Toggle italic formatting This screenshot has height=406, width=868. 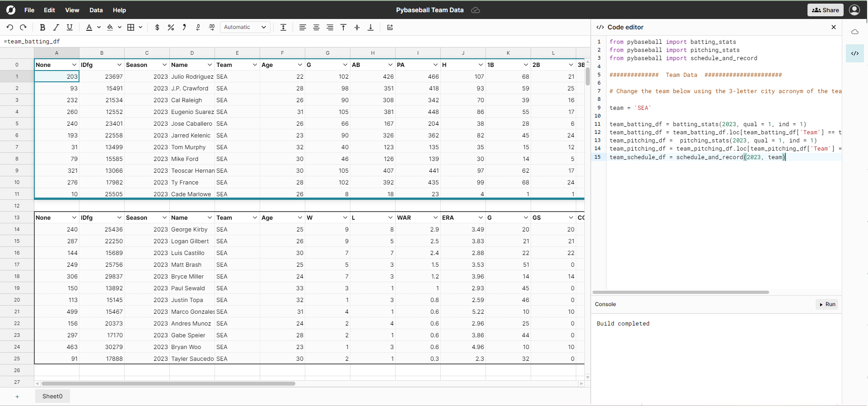pos(56,28)
